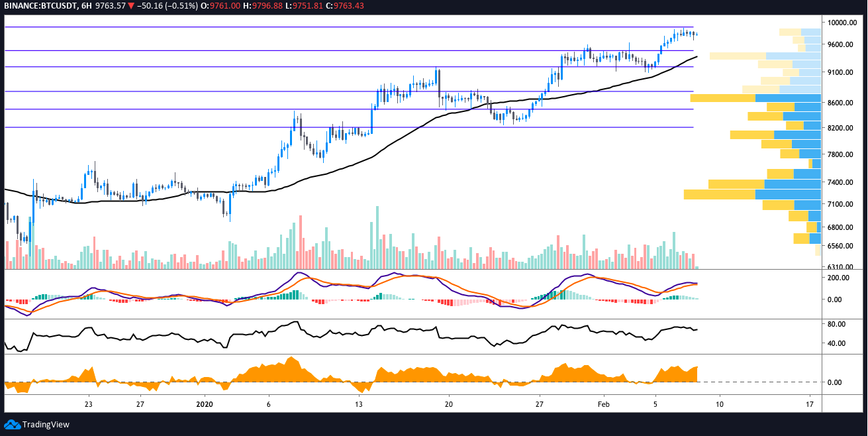Click the 2020 year label on time axis

(x=205, y=404)
